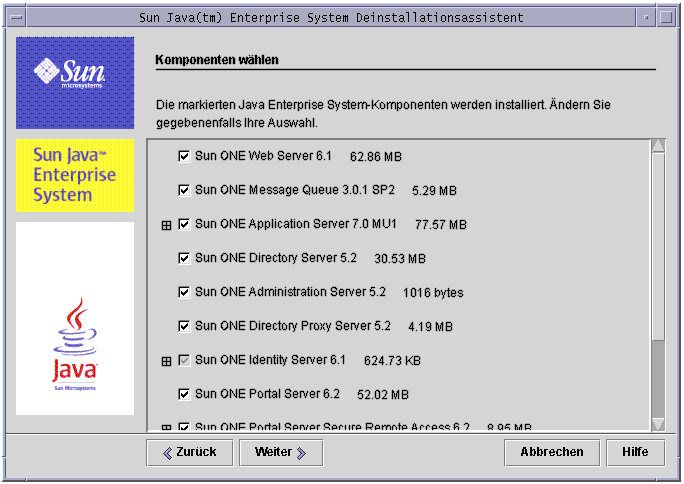The width and height of the screenshot is (684, 484).
Task: Expand the Sun ONE Application Server tree node
Action: pos(166,225)
